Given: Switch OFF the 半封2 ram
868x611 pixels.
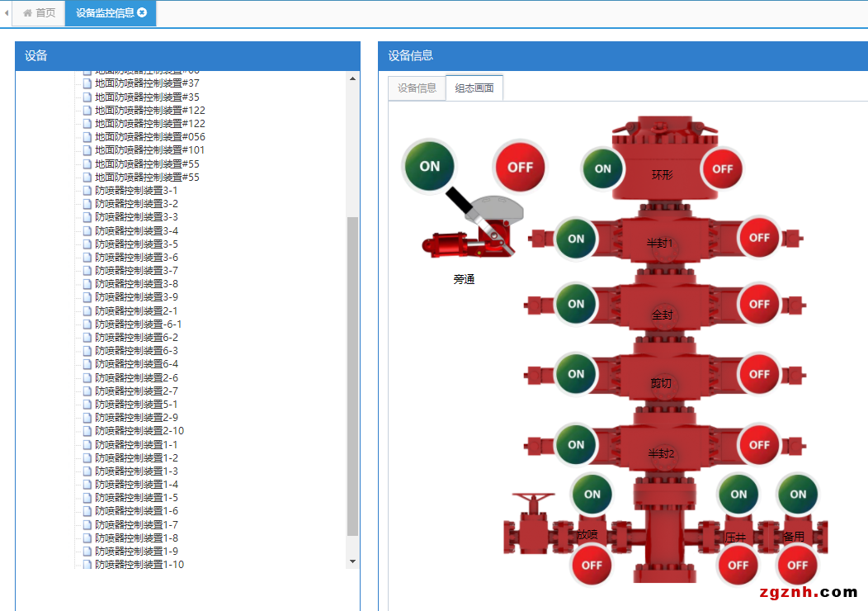Looking at the screenshot, I should 759,445.
